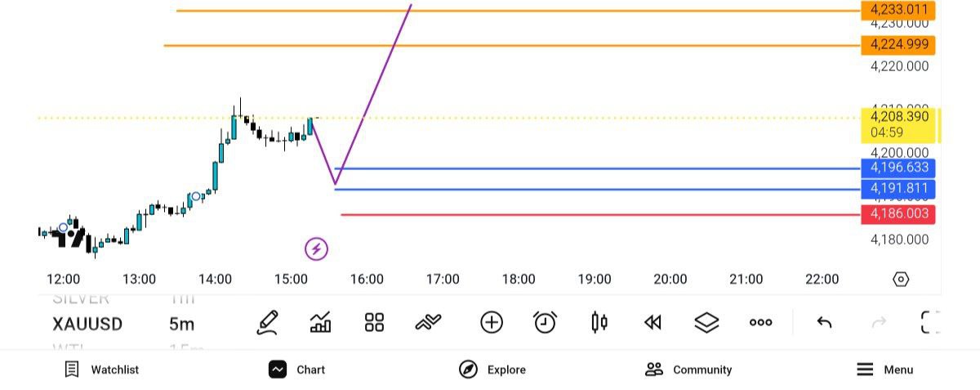Open the four-squares layout grid icon

pos(374,323)
